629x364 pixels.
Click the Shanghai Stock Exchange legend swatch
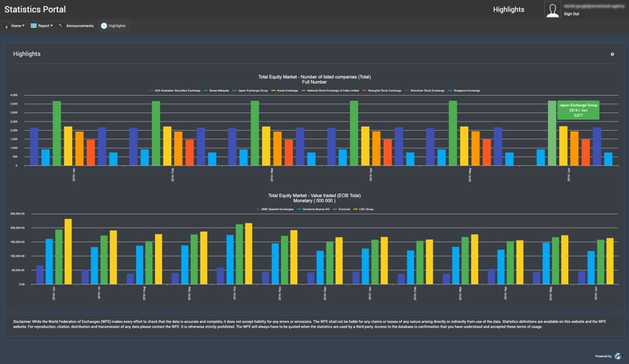[x=367, y=90]
